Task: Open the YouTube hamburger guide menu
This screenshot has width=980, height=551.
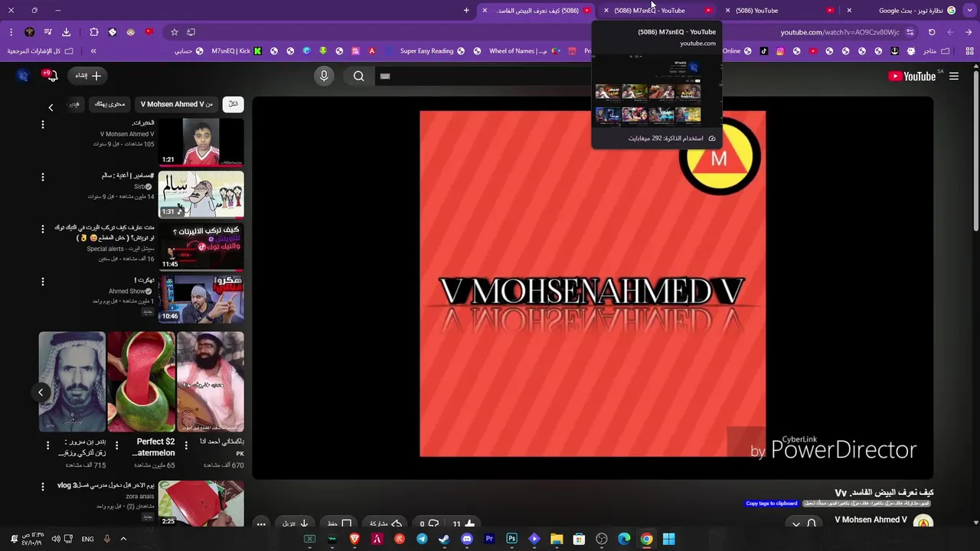Action: pyautogui.click(x=954, y=76)
